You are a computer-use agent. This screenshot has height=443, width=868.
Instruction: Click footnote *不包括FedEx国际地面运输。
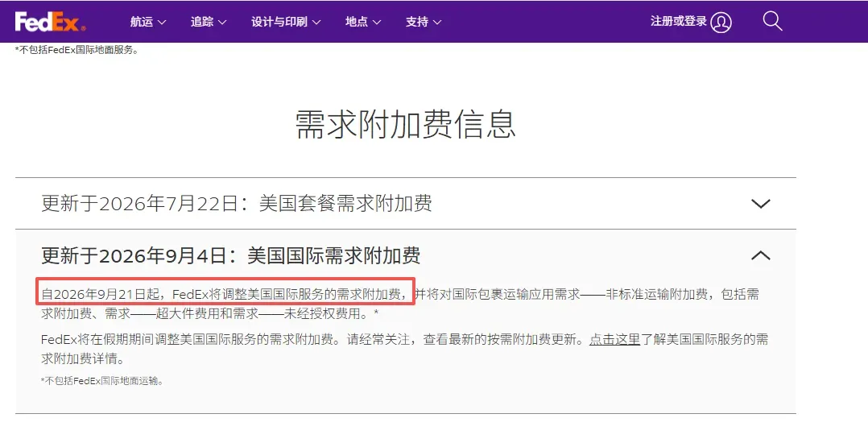102,380
